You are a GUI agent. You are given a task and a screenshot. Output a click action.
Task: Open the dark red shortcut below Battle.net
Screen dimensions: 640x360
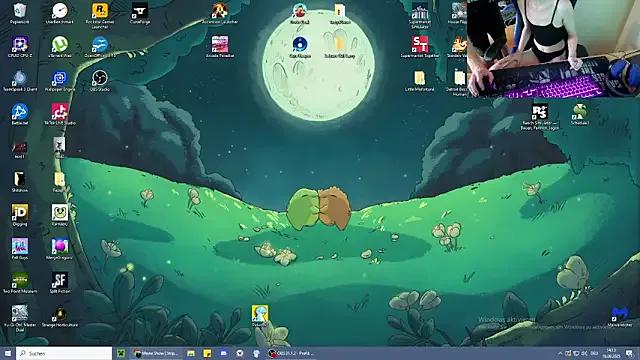pyautogui.click(x=20, y=148)
